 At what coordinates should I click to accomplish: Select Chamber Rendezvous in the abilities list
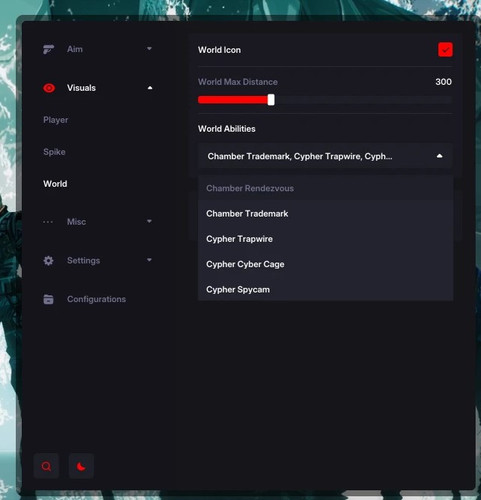[x=325, y=188]
